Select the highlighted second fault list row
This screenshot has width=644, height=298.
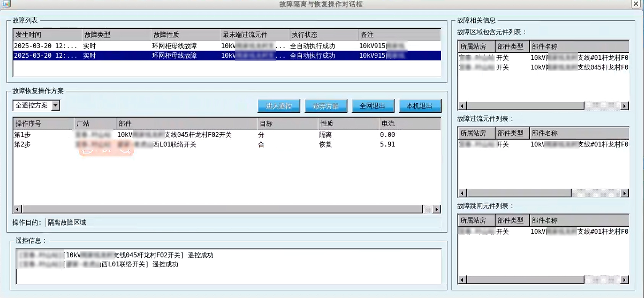coord(227,56)
